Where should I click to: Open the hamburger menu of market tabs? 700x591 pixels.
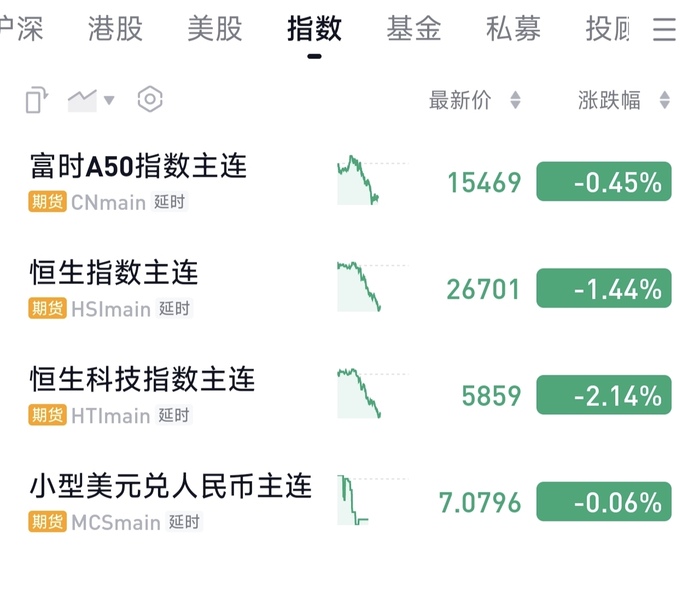664,29
